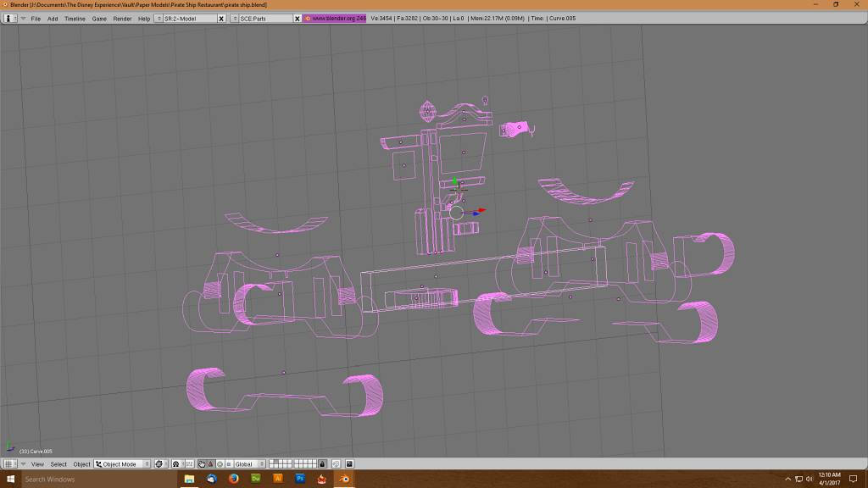Viewport: 868px width, 488px height.
Task: Click the Curve.005 name in info header
Action: click(x=563, y=19)
